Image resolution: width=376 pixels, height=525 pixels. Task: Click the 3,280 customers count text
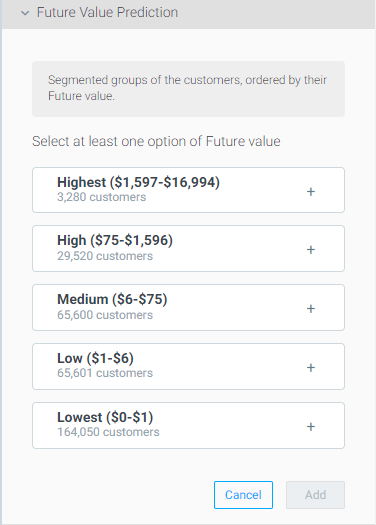101,197
